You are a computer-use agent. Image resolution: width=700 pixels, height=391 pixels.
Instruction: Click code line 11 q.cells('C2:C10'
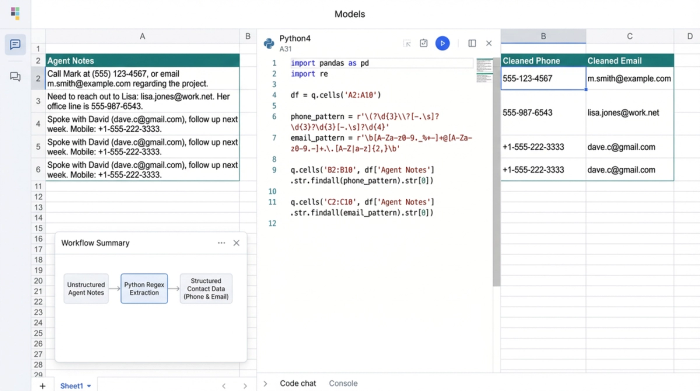click(x=362, y=208)
